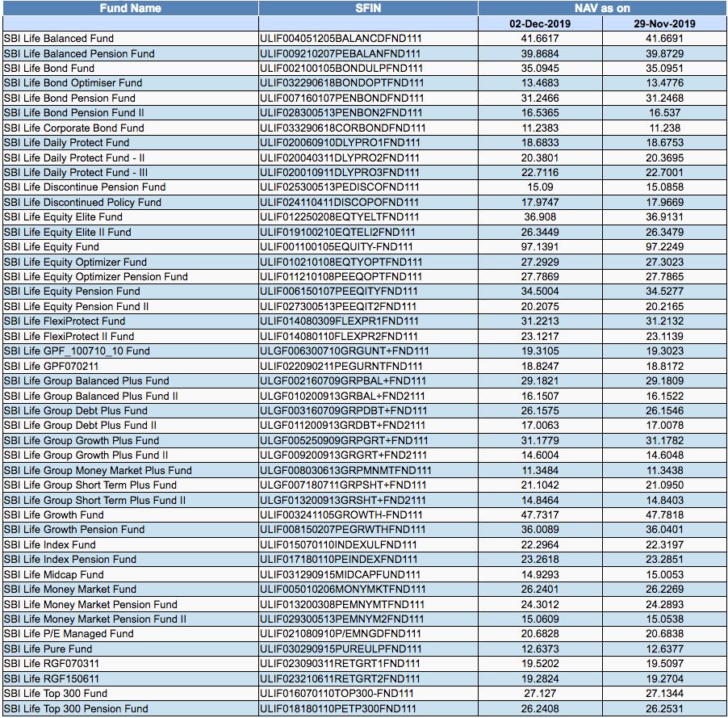
Task: Click NAV value 27.127
Action: click(x=540, y=694)
